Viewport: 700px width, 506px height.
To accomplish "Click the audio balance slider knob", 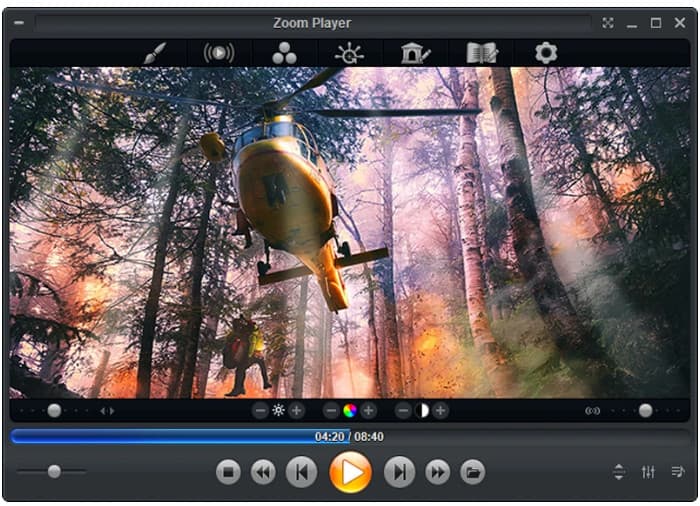I will [x=54, y=410].
